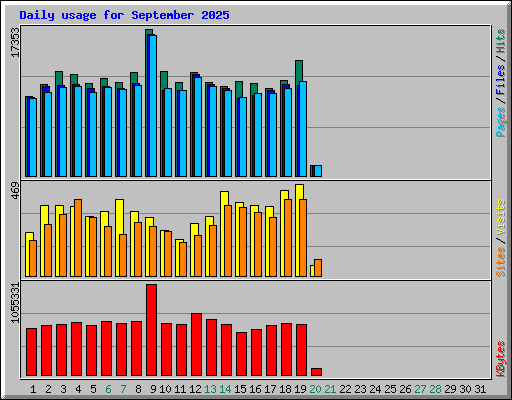The height and width of the screenshot is (400, 512).
Task: Click the orange sites bar for day 14
Action: tap(228, 241)
